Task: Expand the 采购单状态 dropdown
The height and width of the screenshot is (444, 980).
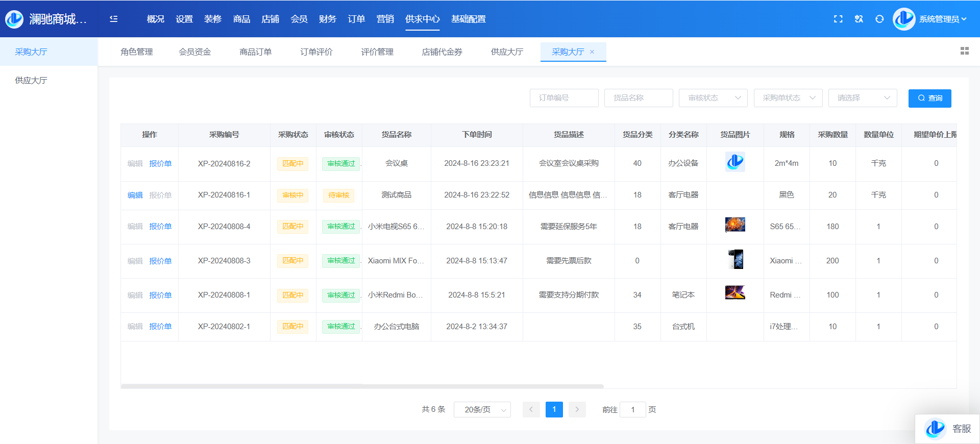Action: (788, 98)
